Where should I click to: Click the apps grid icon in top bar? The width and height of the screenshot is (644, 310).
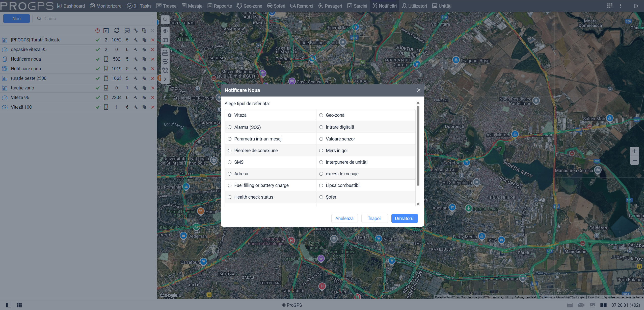609,6
